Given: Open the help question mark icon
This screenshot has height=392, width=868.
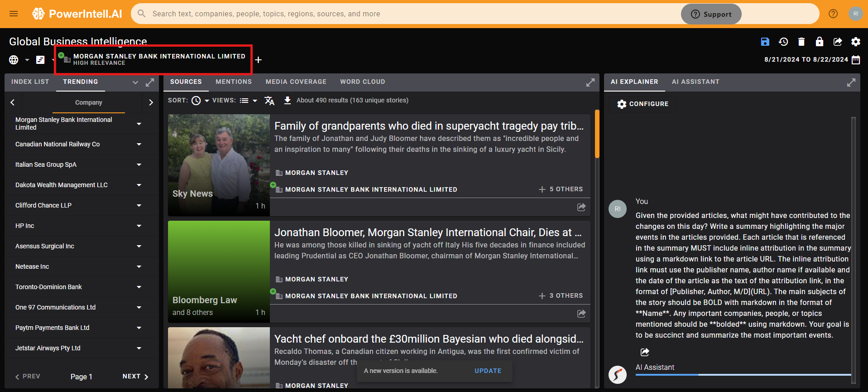Looking at the screenshot, I should [x=833, y=14].
